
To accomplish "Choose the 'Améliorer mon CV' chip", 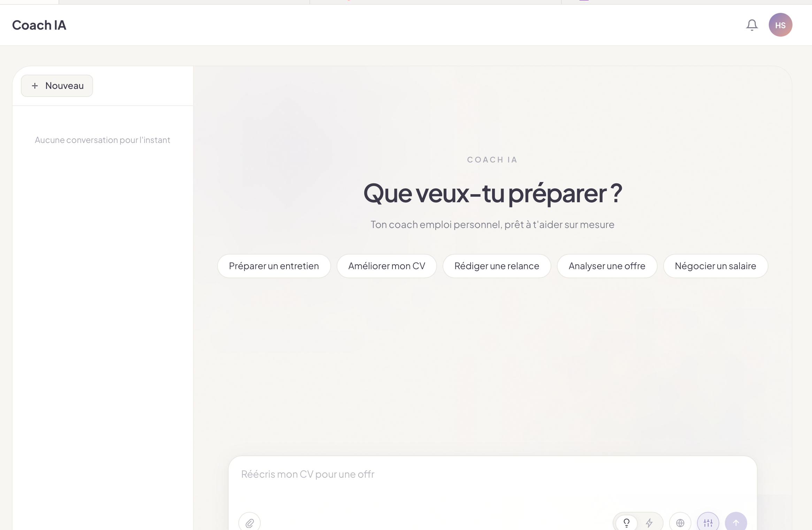I will [x=386, y=266].
